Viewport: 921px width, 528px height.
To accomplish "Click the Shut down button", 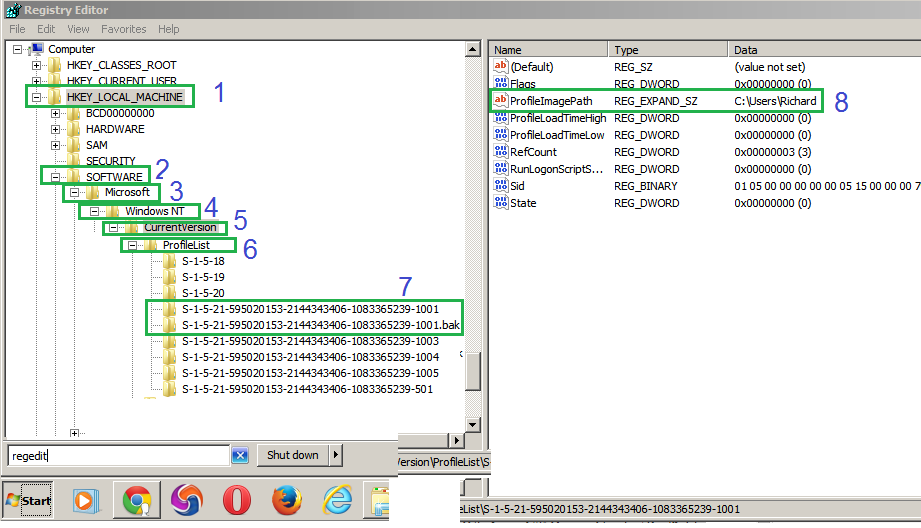I will click(x=293, y=455).
